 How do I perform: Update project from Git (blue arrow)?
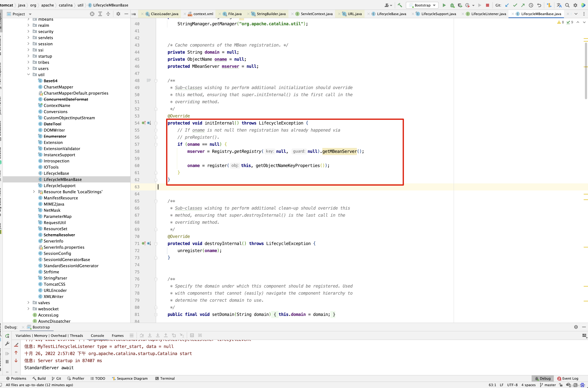[507, 5]
